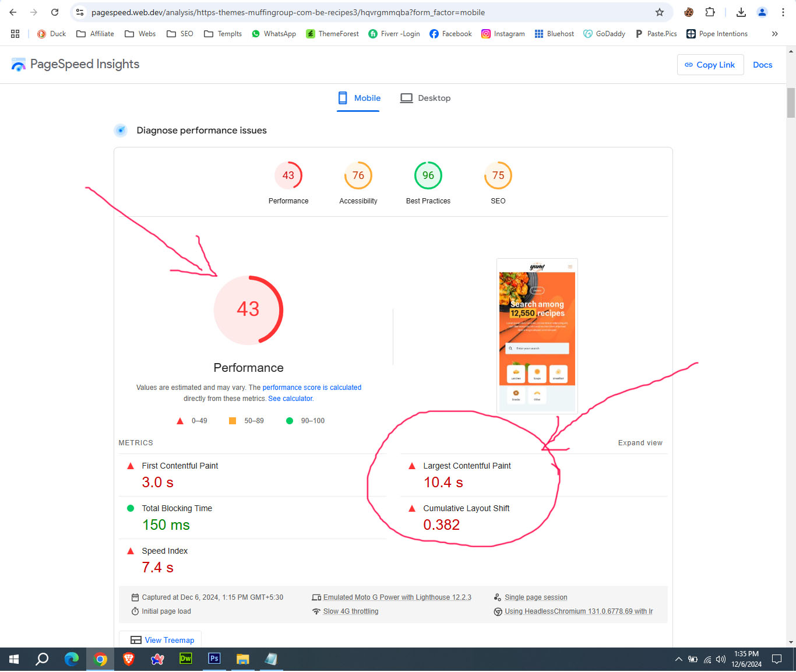Screen dimensions: 796x672
Task: Open the Duck bookmark
Action: tap(51, 34)
